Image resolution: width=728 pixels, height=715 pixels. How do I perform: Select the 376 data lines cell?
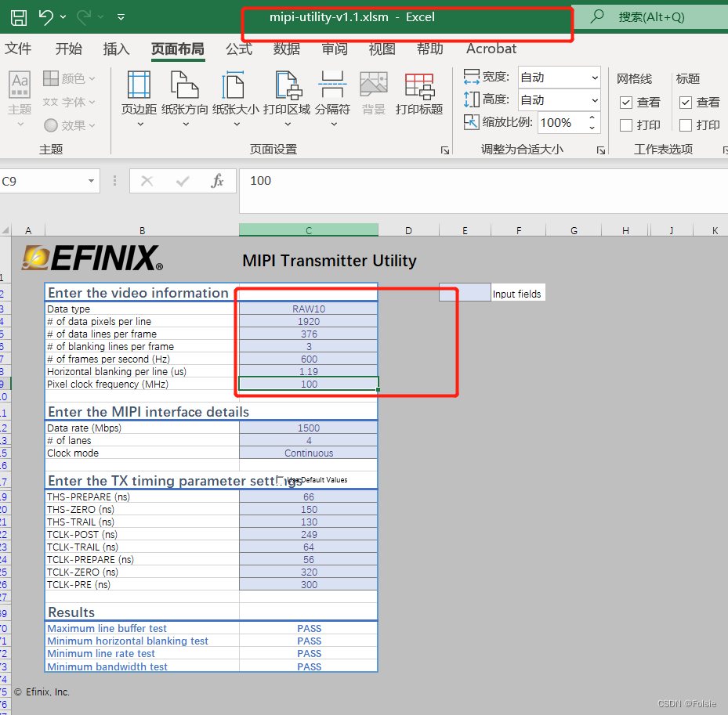point(309,334)
